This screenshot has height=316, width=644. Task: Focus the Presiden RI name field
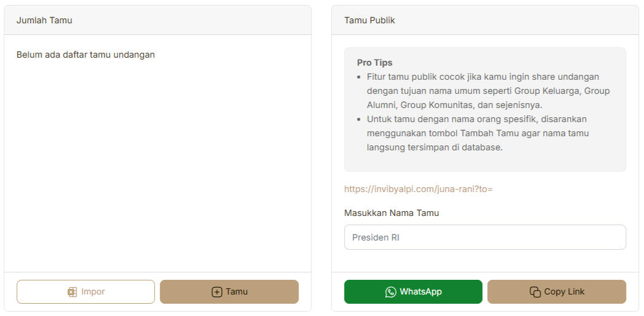[x=485, y=237]
